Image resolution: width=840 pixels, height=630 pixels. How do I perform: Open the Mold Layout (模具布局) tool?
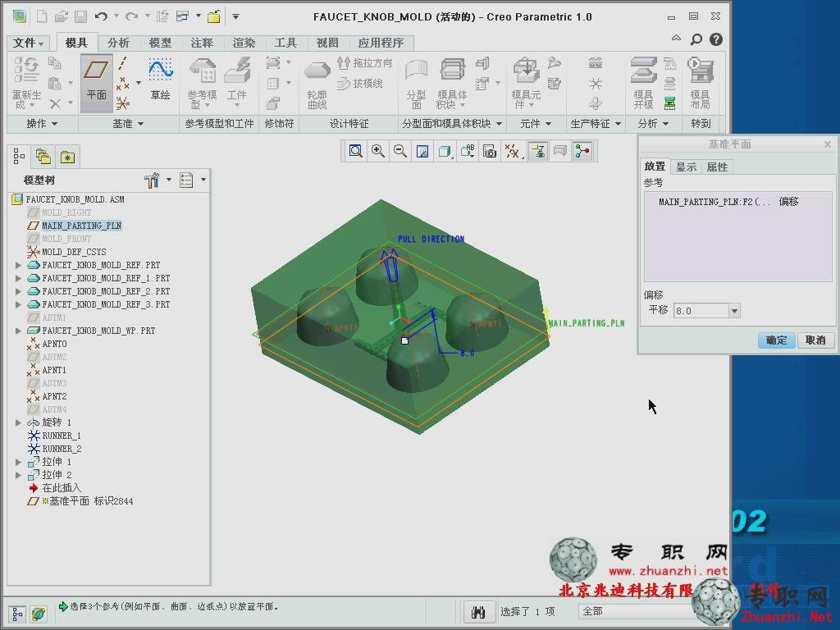click(701, 83)
